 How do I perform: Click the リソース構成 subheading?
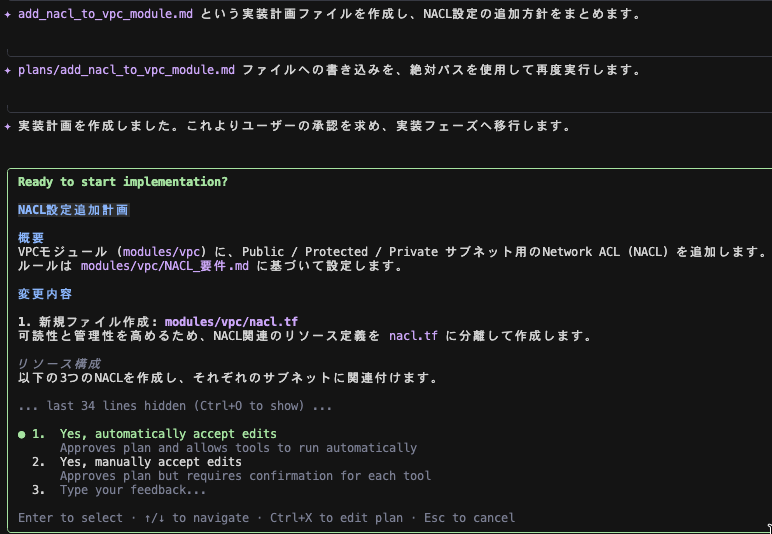tap(59, 364)
